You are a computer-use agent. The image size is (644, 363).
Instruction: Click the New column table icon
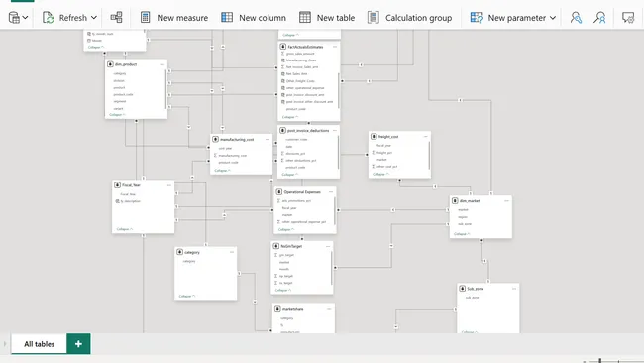coord(227,17)
